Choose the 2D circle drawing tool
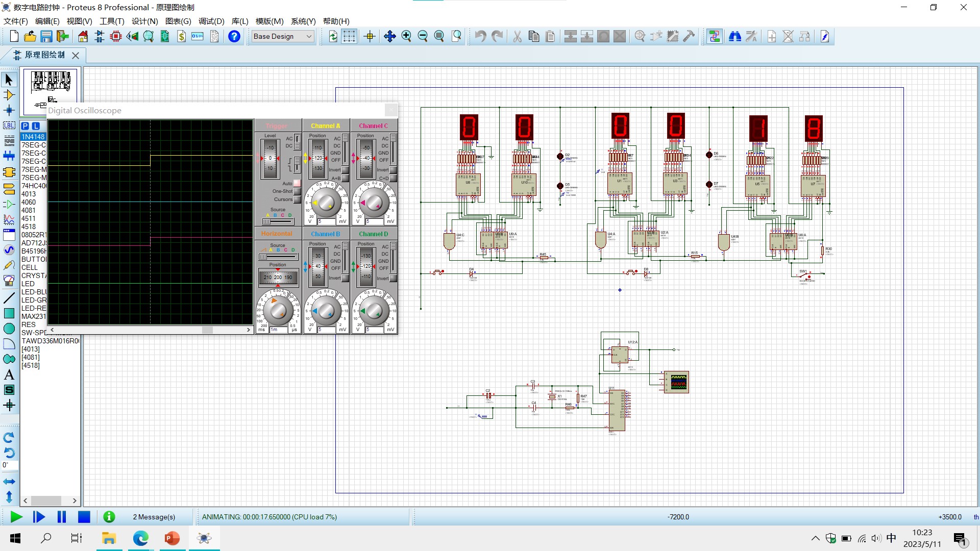This screenshot has width=980, height=551. click(9, 329)
